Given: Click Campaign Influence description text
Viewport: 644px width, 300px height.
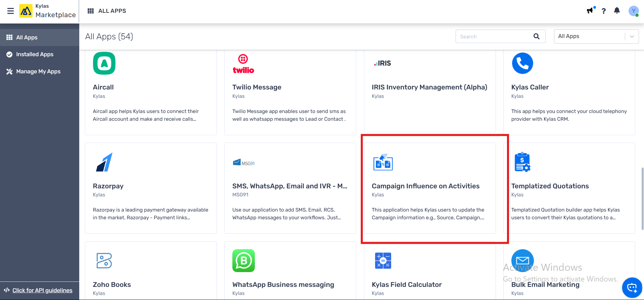Looking at the screenshot, I should tap(428, 214).
